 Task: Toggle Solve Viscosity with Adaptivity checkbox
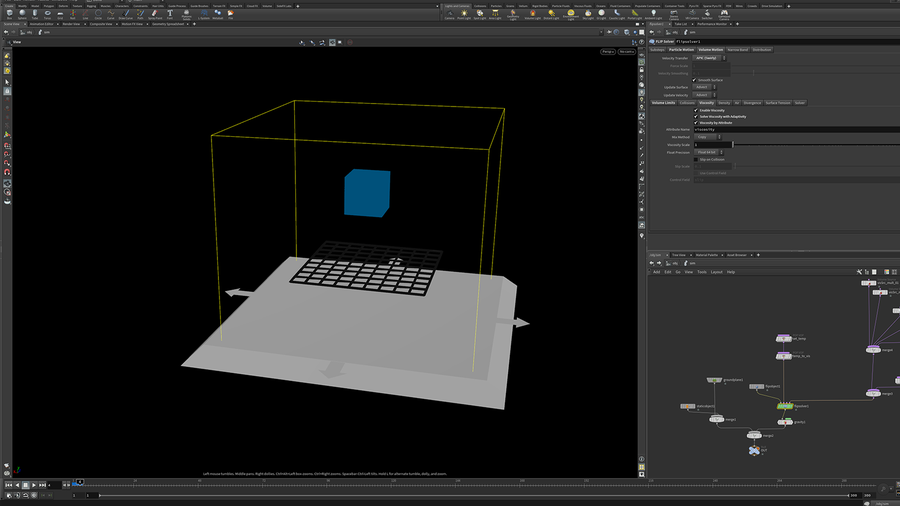[696, 116]
